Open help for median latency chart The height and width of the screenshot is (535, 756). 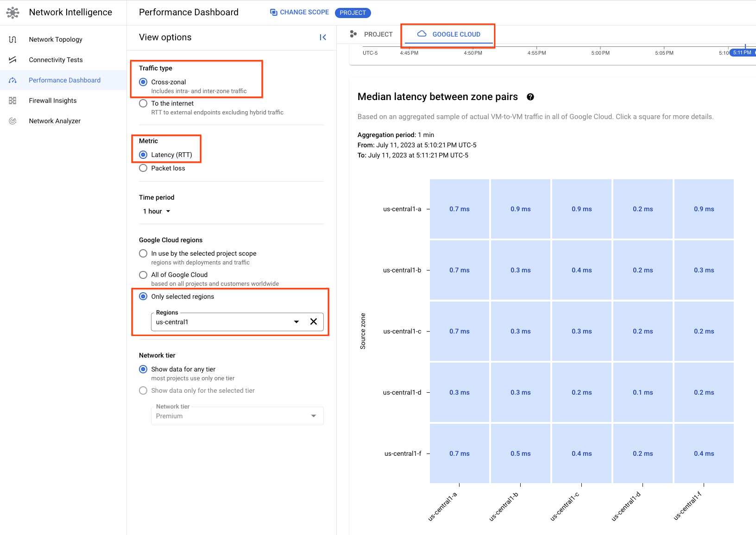coord(530,97)
